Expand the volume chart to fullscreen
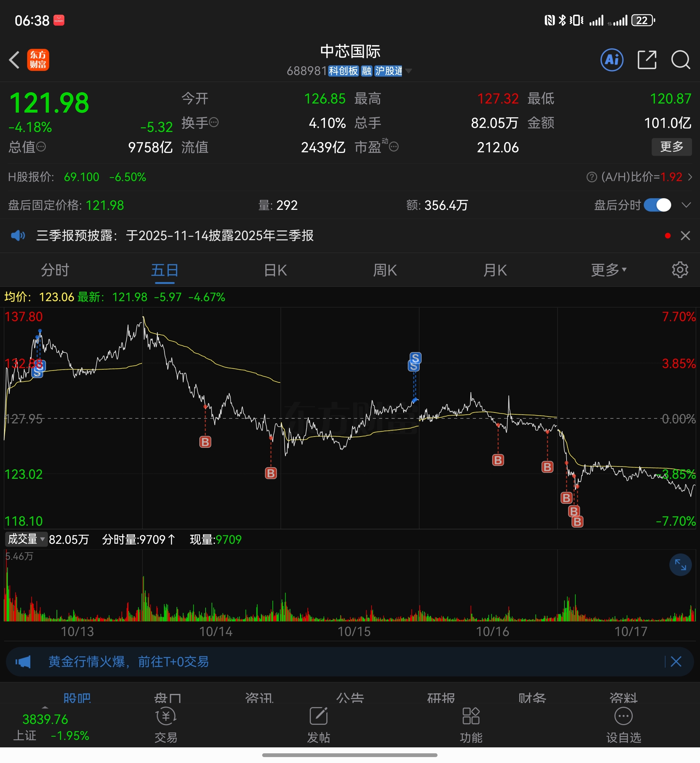The height and width of the screenshot is (763, 700). [x=680, y=565]
